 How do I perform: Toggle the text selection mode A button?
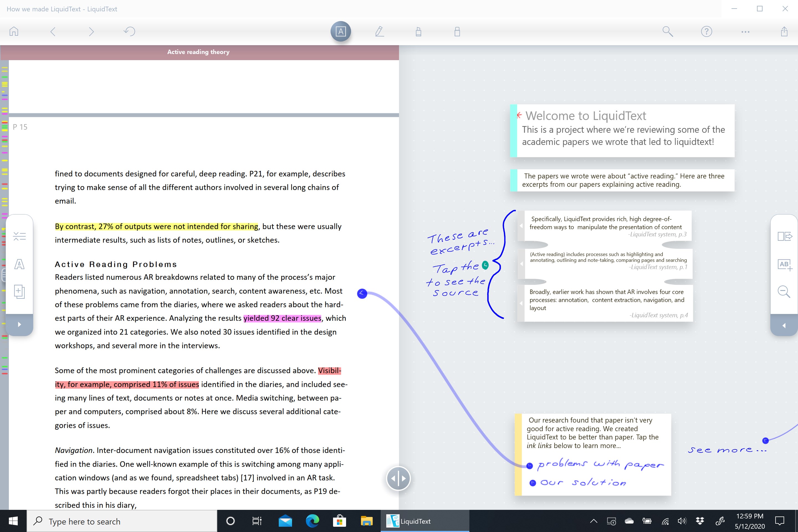pyautogui.click(x=341, y=32)
